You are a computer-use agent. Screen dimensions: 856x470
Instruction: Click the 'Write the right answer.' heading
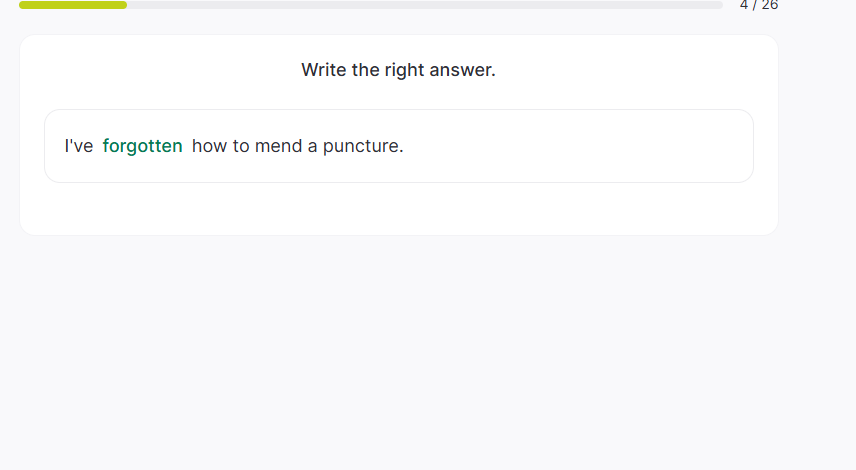pos(398,70)
